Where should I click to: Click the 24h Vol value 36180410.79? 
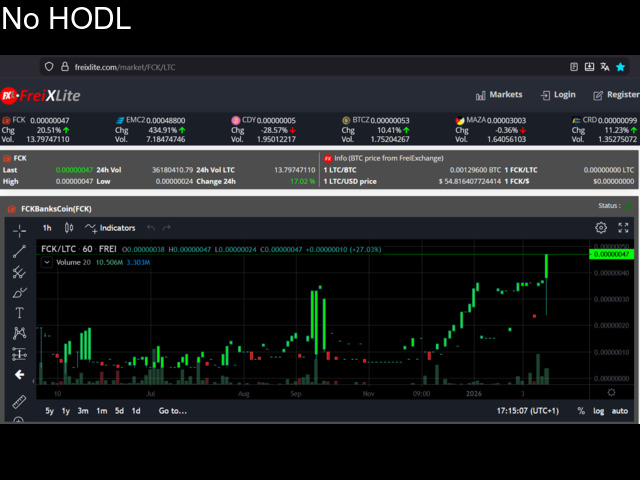[x=172, y=170]
